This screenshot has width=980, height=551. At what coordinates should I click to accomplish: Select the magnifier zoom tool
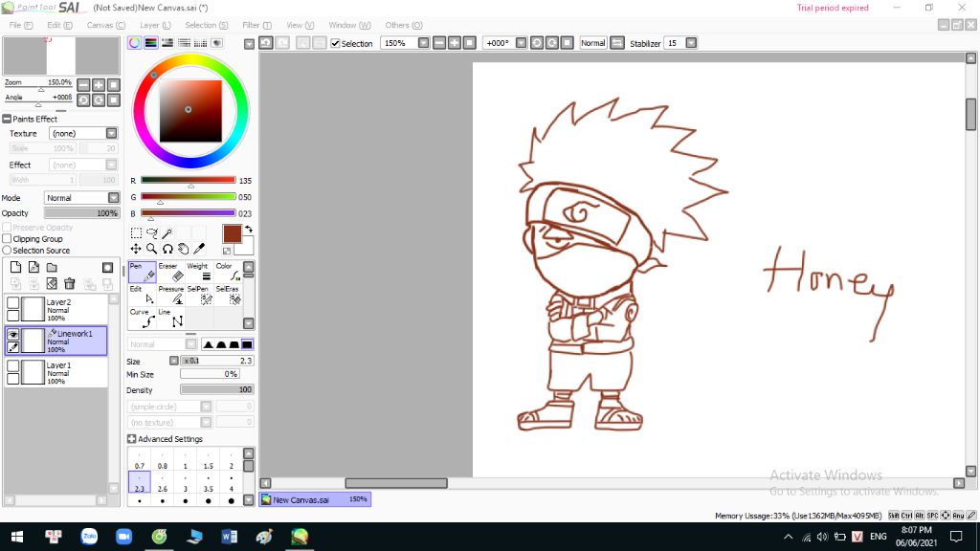[152, 249]
